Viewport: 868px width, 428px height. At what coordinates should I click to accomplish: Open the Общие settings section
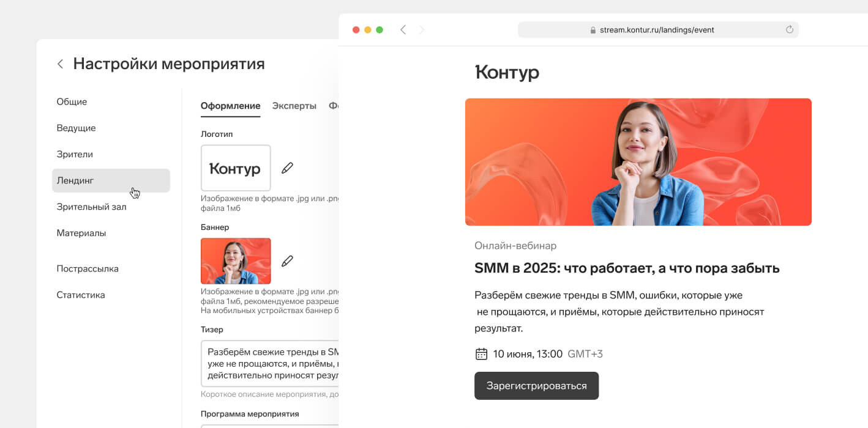tap(72, 101)
